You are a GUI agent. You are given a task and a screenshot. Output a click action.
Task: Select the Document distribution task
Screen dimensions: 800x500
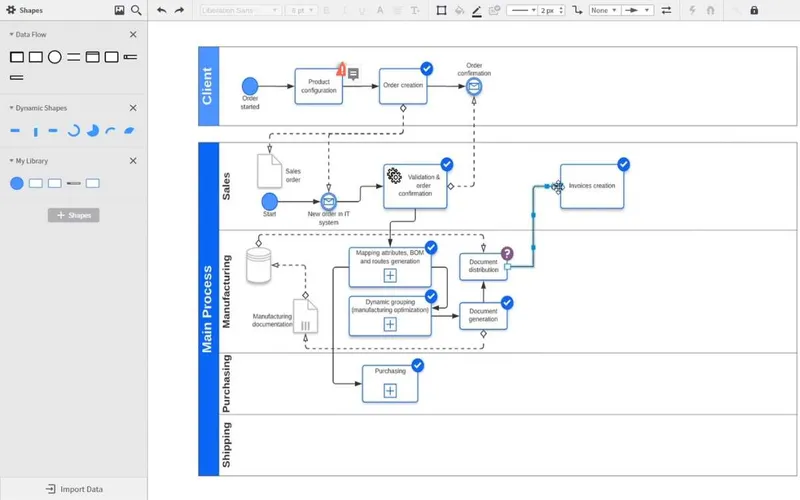click(483, 266)
